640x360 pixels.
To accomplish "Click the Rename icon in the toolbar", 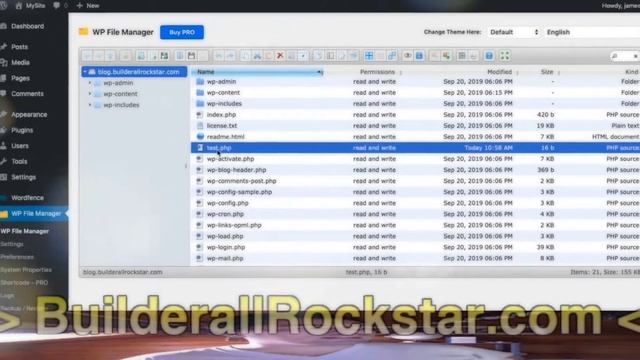I will click(330, 56).
